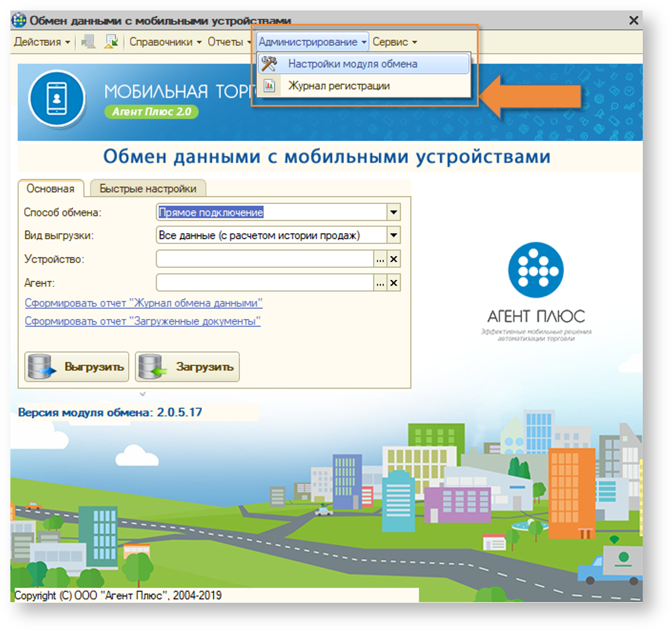This screenshot has width=672, height=632.
Task: Click the Агент Плюс 2.0 green badge
Action: pyautogui.click(x=151, y=112)
